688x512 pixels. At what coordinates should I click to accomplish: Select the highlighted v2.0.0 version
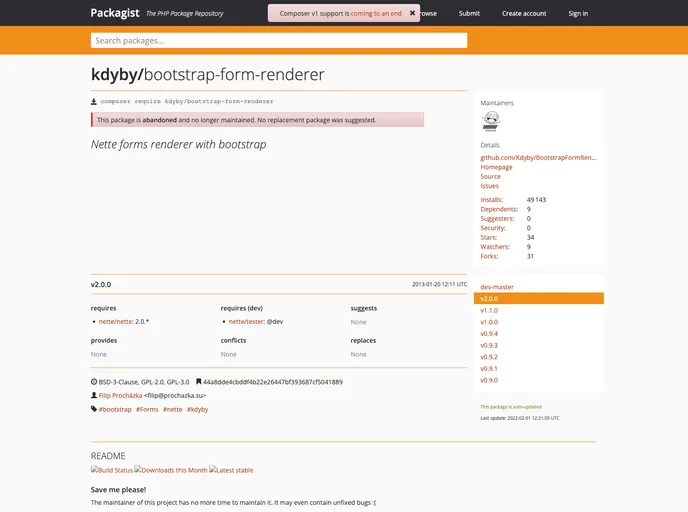point(538,298)
